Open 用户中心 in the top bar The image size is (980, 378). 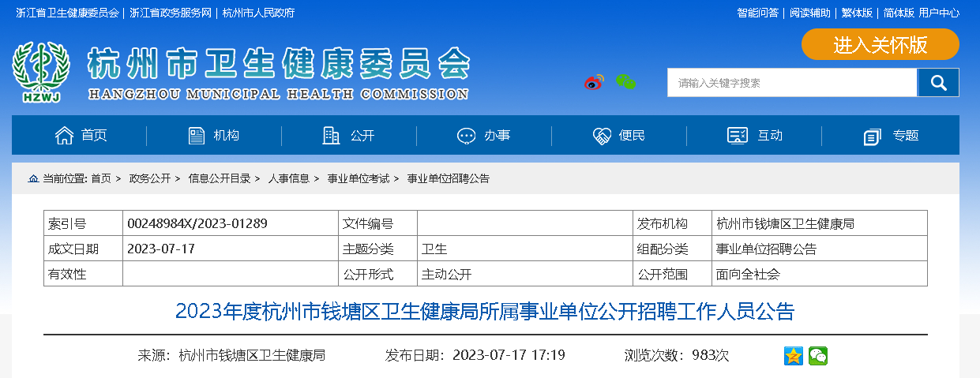939,13
